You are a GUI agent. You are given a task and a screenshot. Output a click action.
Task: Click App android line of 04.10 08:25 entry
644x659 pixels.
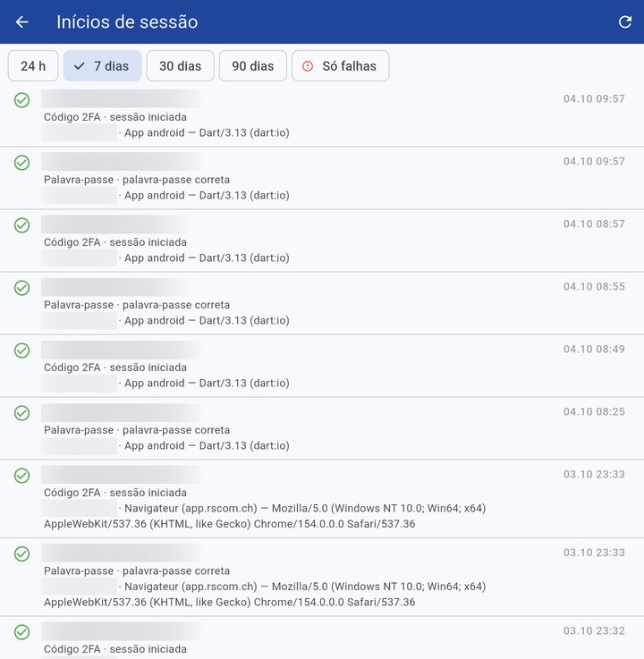point(207,446)
